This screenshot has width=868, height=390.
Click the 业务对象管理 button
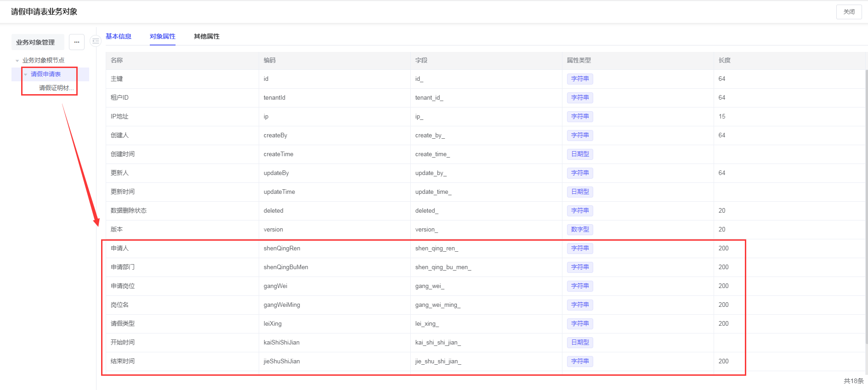(x=35, y=42)
